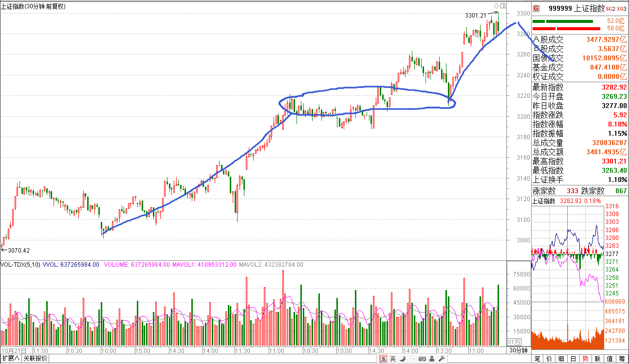
Task: Open the 30分钟 period selector
Action: click(518, 350)
